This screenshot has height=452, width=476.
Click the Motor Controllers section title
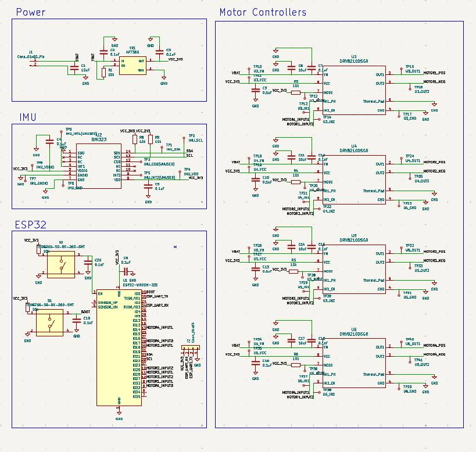tap(263, 12)
